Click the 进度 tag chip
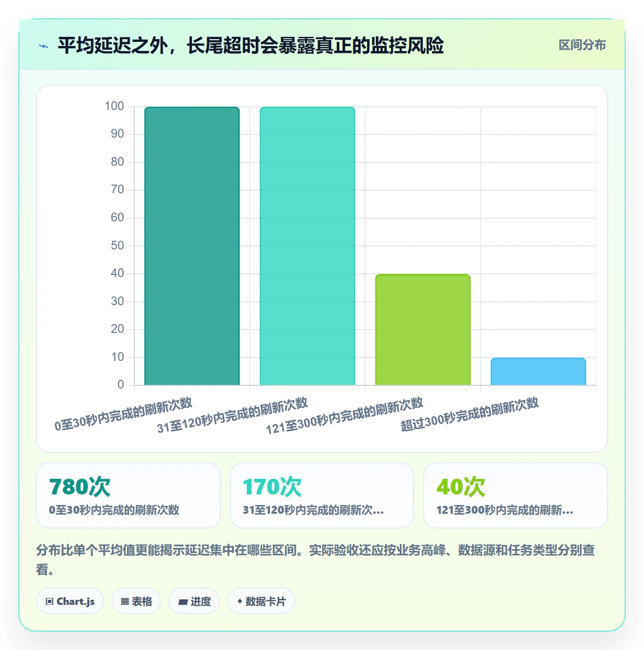Screen dimensions: 644x650 pyautogui.click(x=194, y=601)
